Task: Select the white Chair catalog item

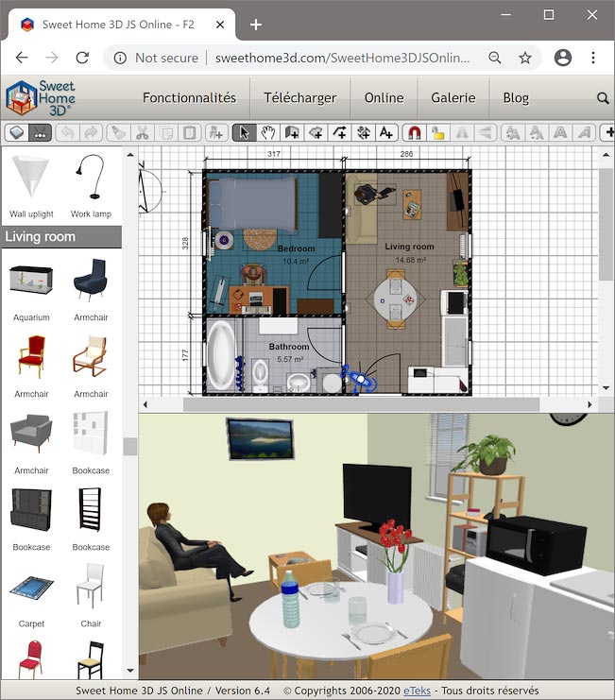Action: coord(91,595)
